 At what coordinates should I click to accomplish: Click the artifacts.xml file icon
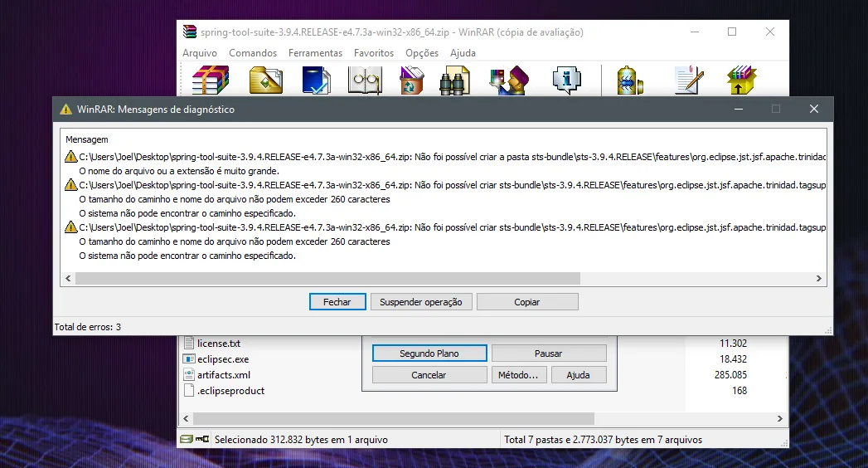tap(189, 375)
